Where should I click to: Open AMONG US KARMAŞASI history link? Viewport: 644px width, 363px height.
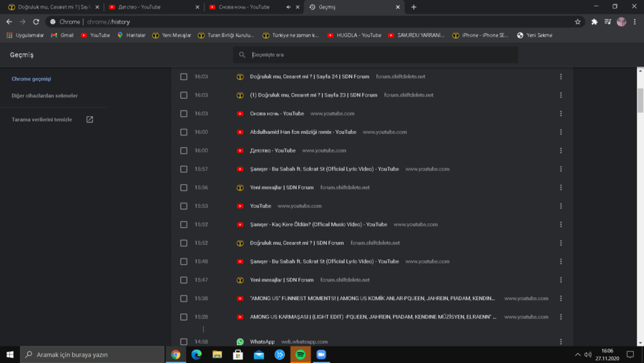pos(373,317)
